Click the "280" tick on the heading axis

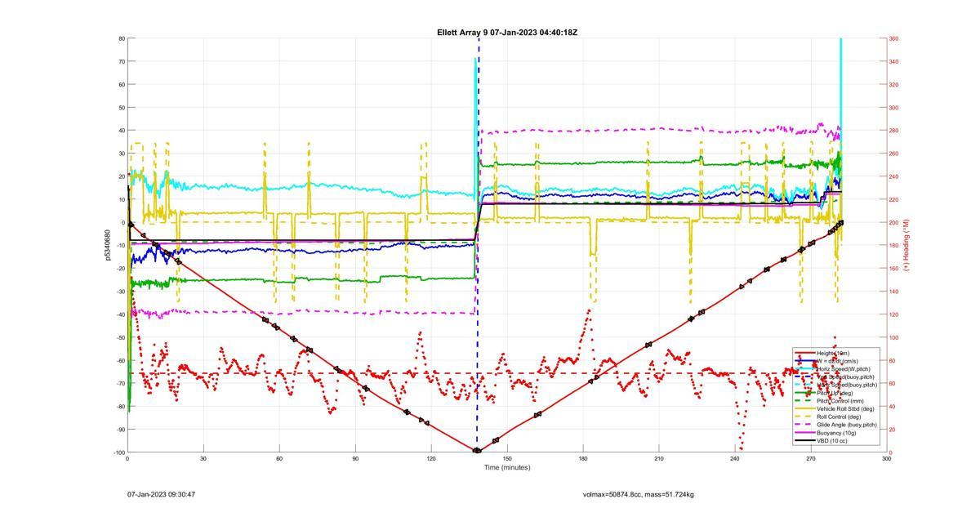(x=894, y=131)
